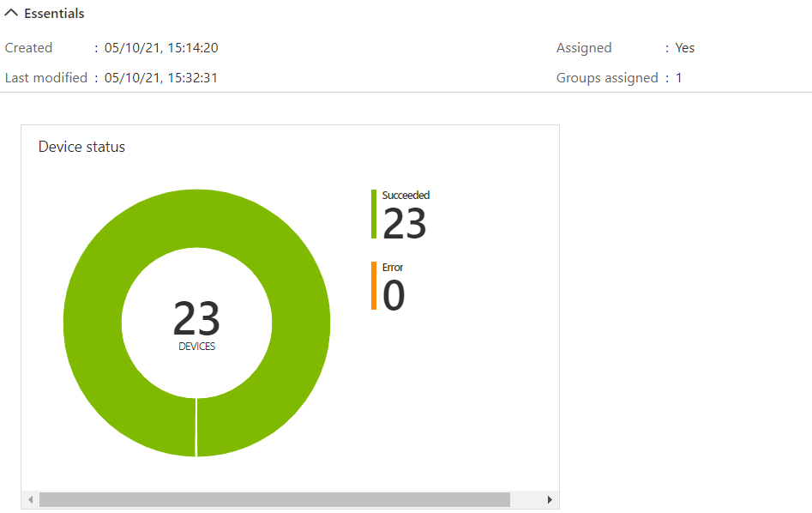
Task: Click the horizontal scrollbar thumb
Action: pos(274,499)
